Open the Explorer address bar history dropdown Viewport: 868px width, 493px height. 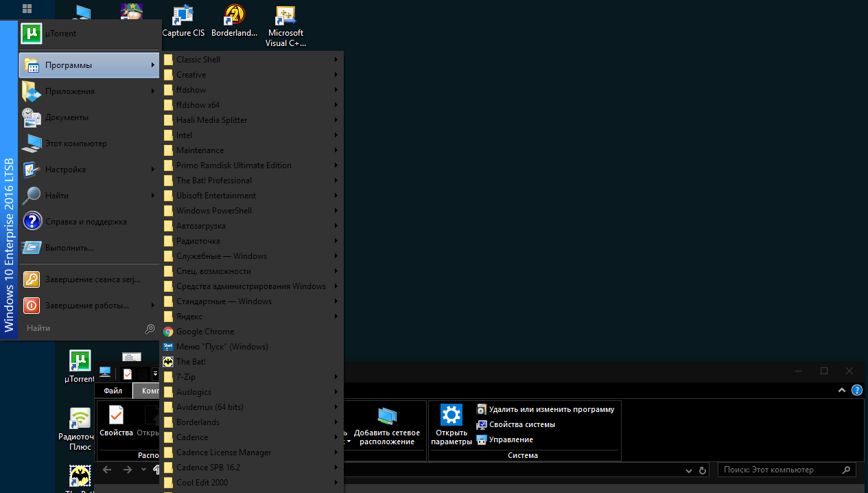[x=689, y=470]
